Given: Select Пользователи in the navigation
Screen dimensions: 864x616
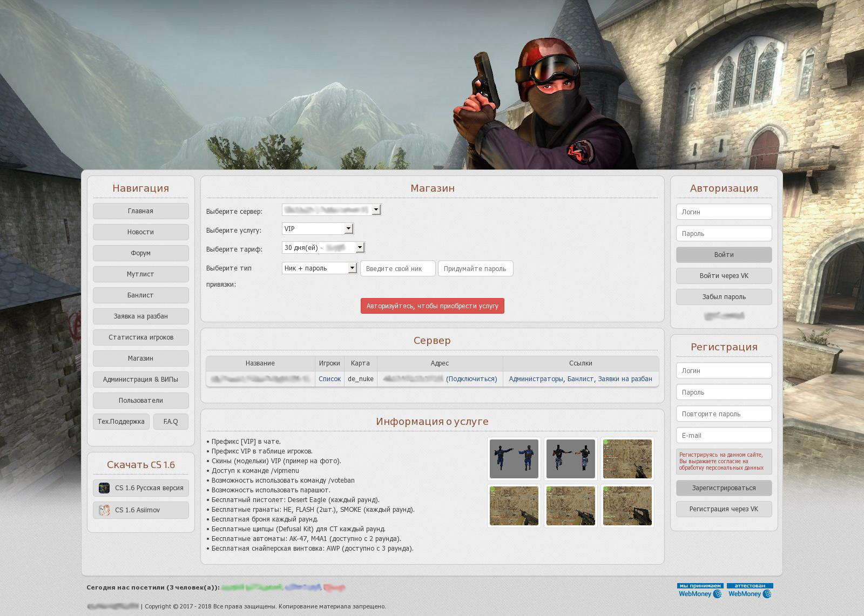Looking at the screenshot, I should click(140, 401).
